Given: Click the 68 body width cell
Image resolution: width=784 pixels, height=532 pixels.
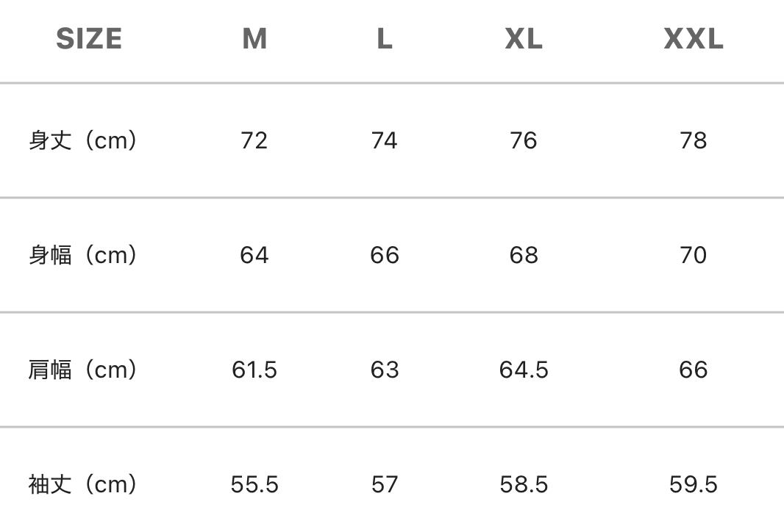Looking at the screenshot, I should click(524, 255).
